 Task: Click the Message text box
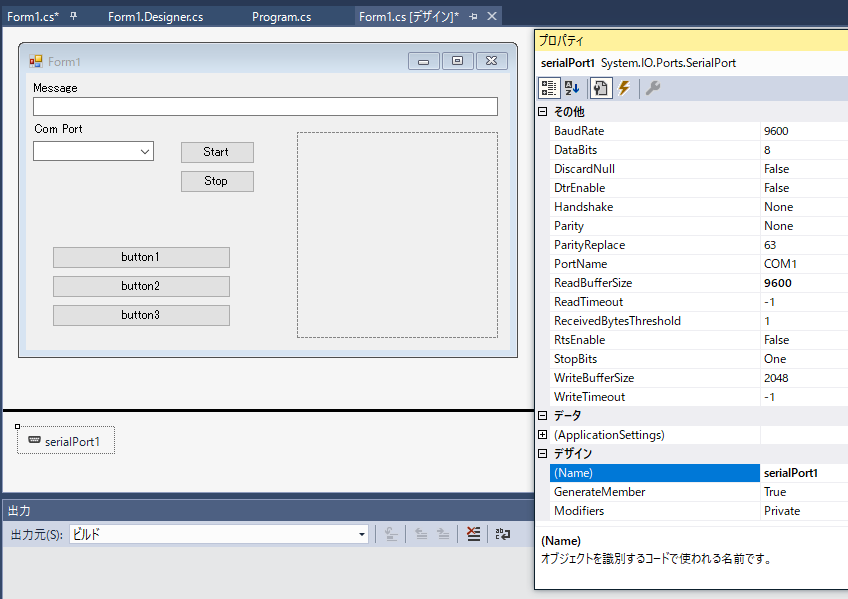click(265, 107)
